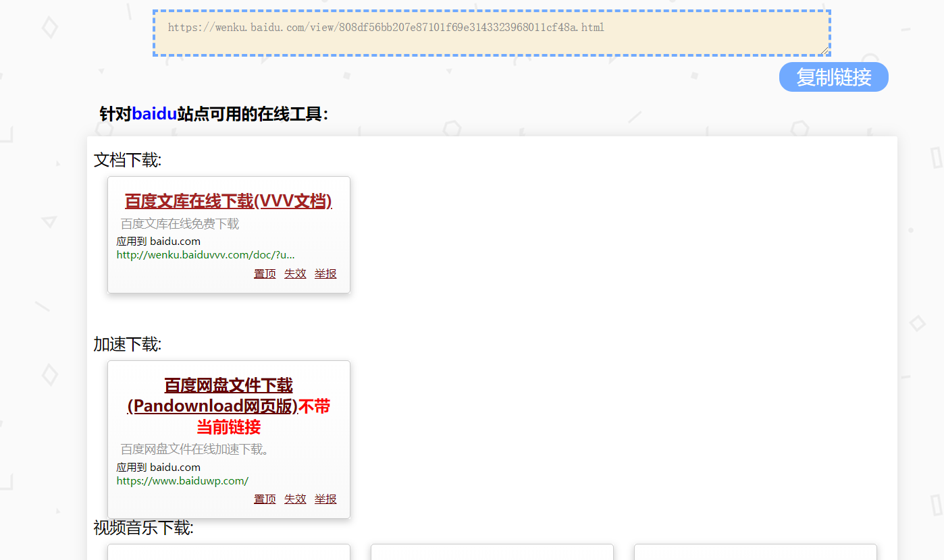Open the 百度网盘文件下载 Pandownload 网页版 link
Image resolution: width=944 pixels, height=560 pixels.
[228, 395]
